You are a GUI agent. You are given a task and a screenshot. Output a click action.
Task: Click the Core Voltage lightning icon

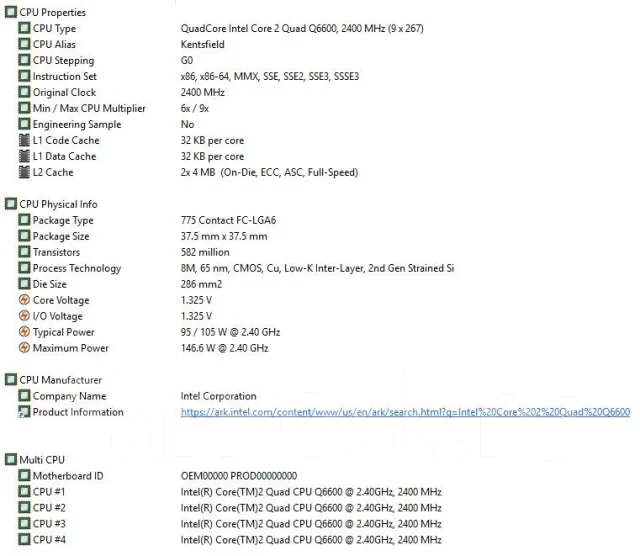point(24,300)
